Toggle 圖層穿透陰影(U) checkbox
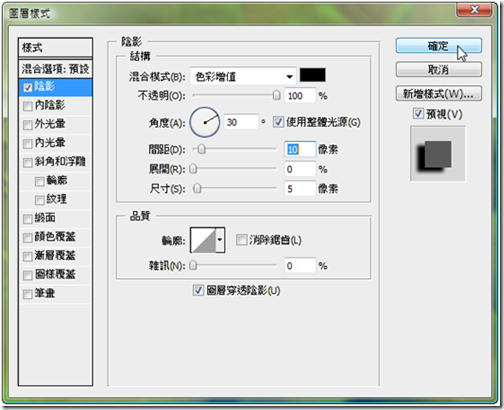Screen dimensions: 504x410 point(198,290)
